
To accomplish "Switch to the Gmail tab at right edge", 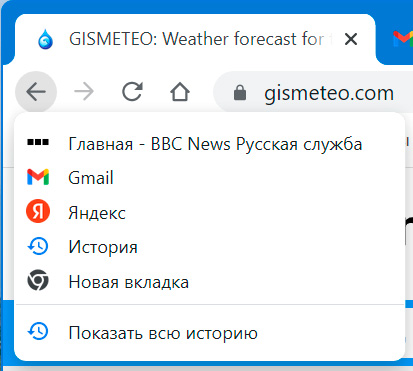I will (x=403, y=39).
